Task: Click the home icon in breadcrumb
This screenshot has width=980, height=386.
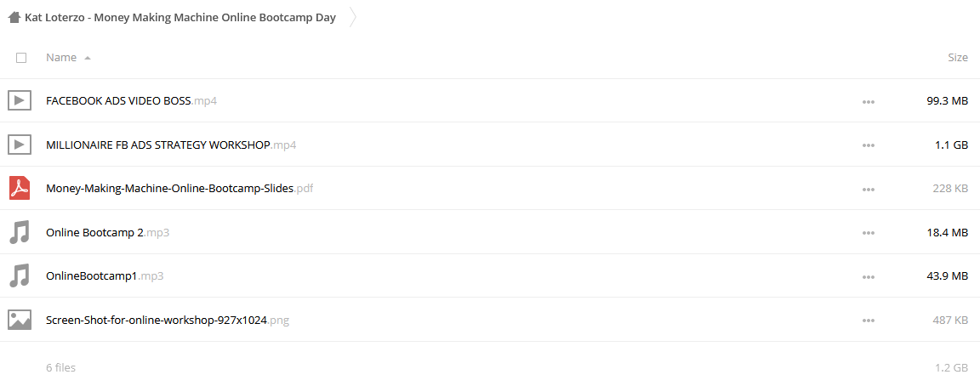Action: 14,18
